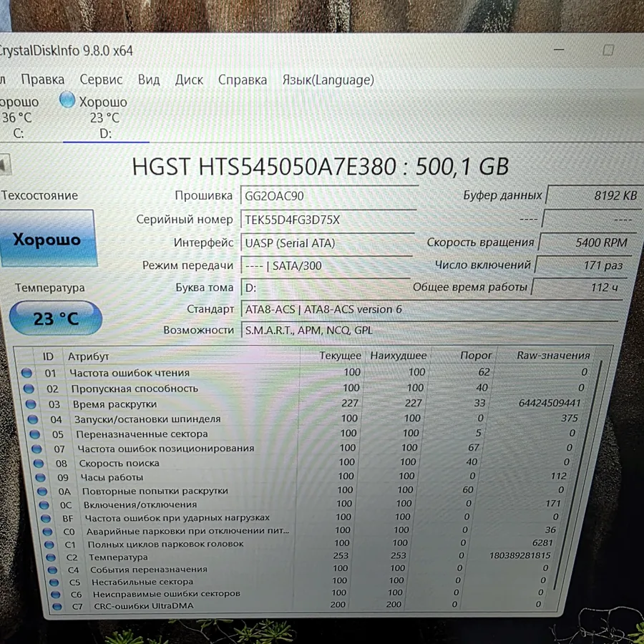
Task: Click the Порог column header
Action: pyautogui.click(x=476, y=355)
